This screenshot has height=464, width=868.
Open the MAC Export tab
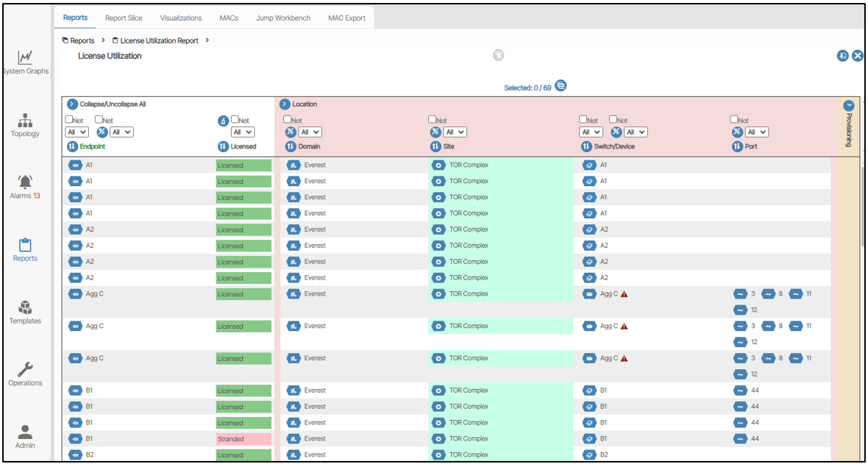(x=346, y=18)
